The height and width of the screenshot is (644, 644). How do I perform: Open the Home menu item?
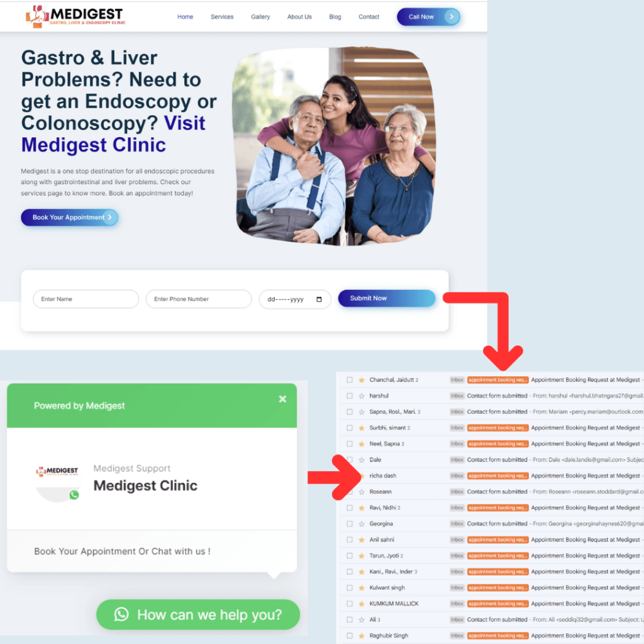click(186, 17)
